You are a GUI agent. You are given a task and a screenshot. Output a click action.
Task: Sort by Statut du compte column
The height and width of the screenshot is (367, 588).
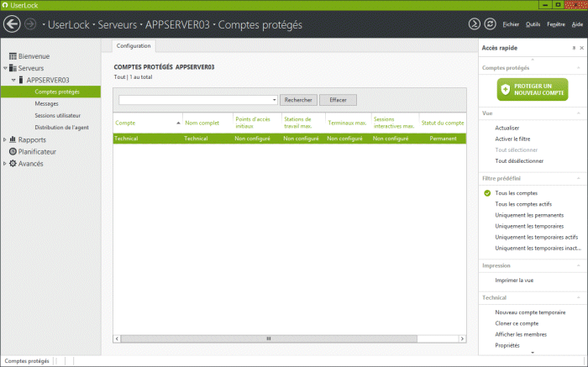pyautogui.click(x=443, y=123)
